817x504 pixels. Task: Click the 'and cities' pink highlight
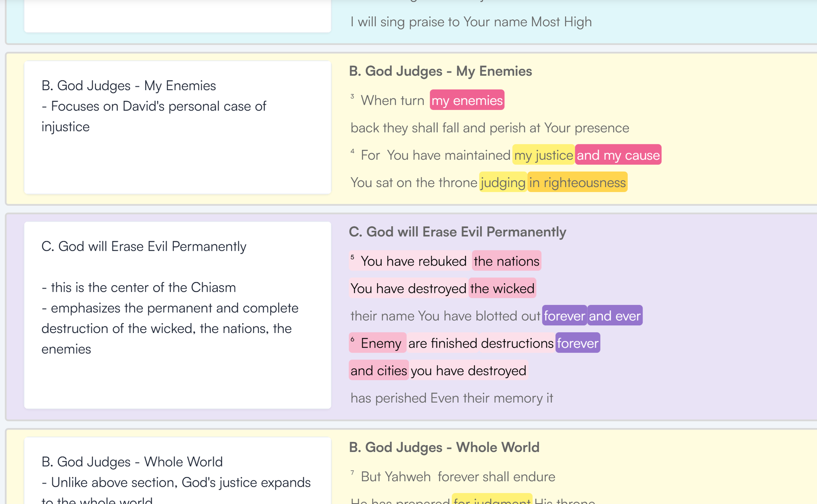pos(378,370)
